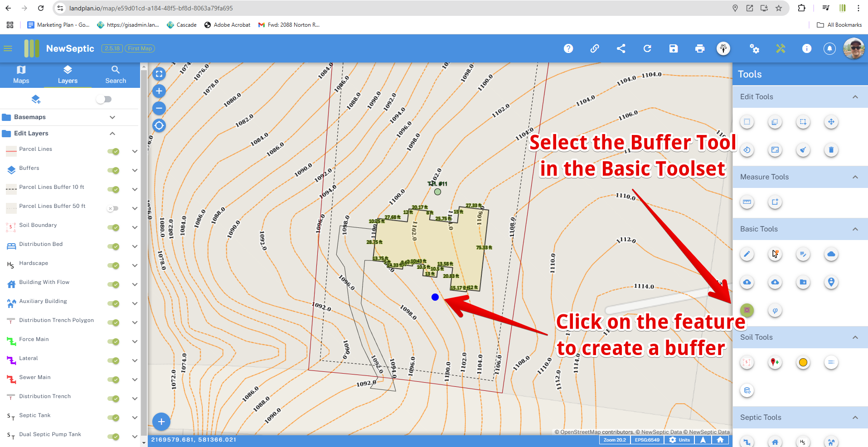Click the blue add button on map
The height and width of the screenshot is (447, 868).
coord(161,422)
